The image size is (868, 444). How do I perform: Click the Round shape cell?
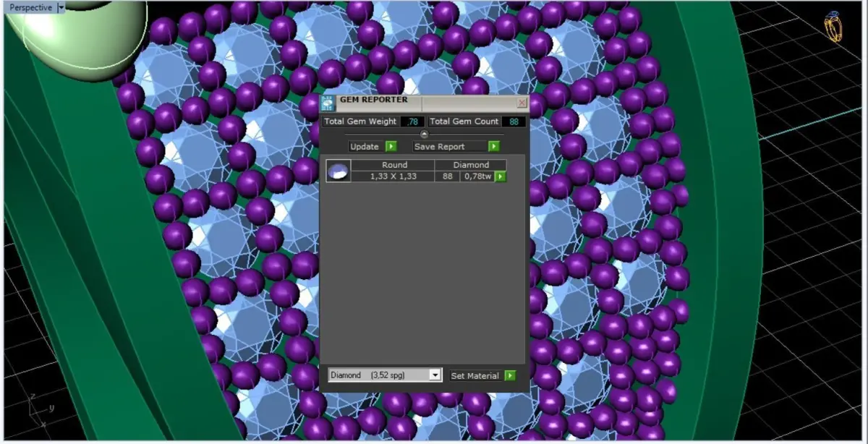pos(393,165)
